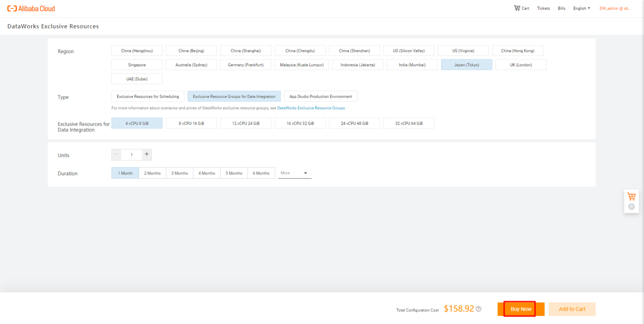Choose App Studio Production Environment type
Image resolution: width=644 pixels, height=324 pixels.
320,96
